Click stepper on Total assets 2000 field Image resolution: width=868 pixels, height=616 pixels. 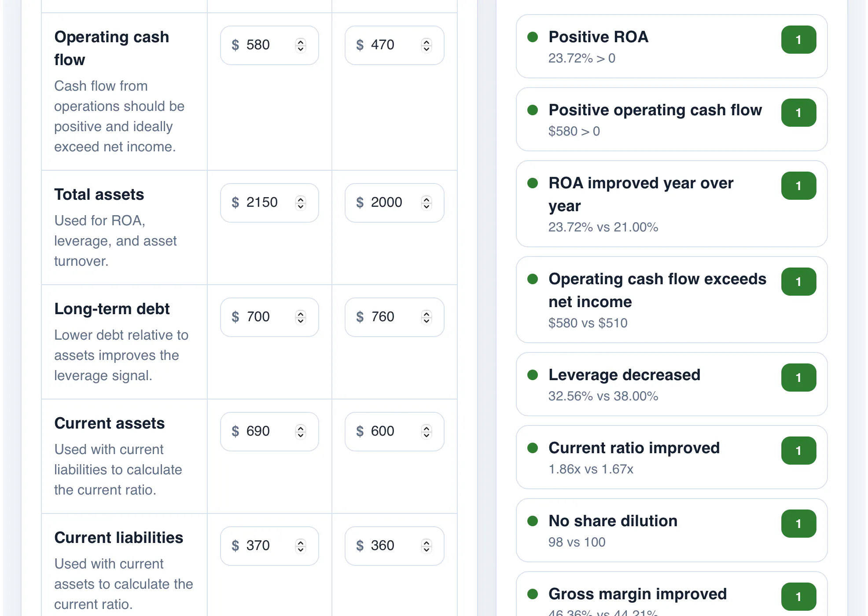pyautogui.click(x=426, y=203)
